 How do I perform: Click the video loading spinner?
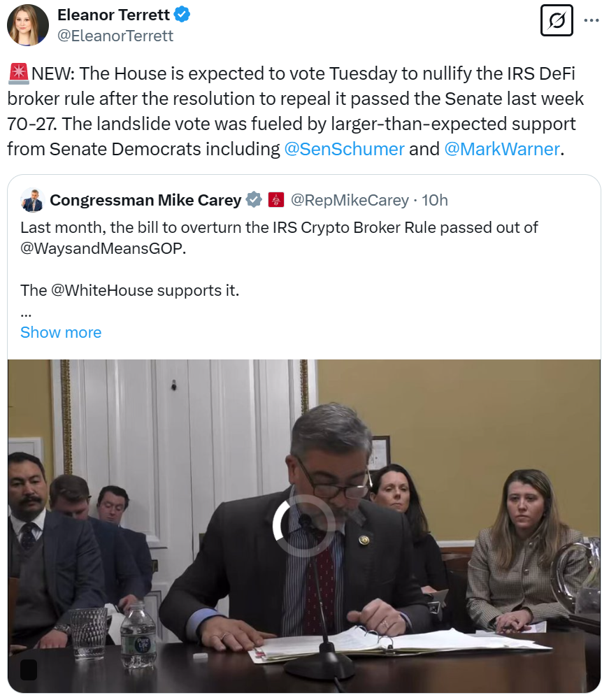(x=303, y=526)
